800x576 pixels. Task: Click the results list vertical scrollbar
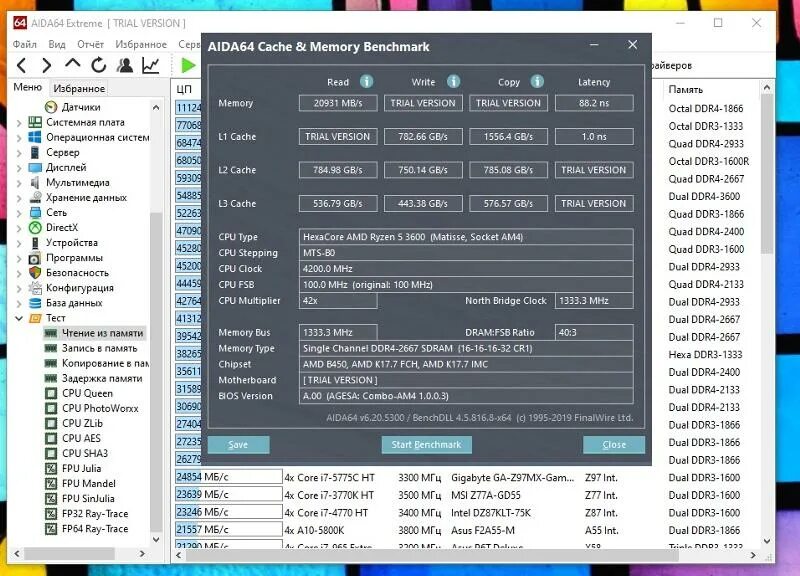coord(766,173)
